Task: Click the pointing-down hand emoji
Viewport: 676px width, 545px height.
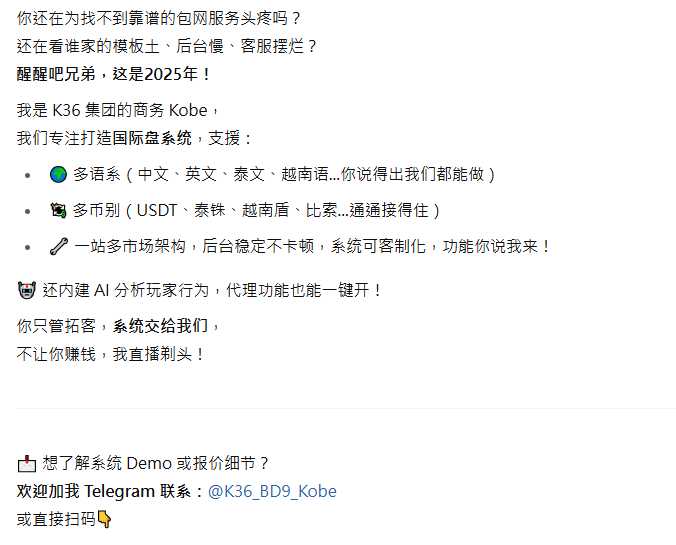Action: click(104, 519)
